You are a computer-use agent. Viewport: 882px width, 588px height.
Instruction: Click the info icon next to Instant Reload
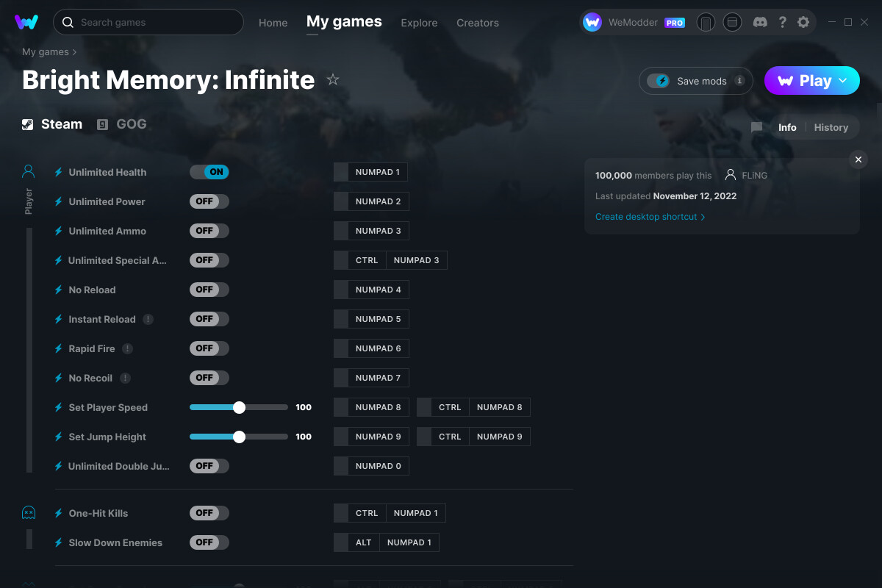[148, 319]
